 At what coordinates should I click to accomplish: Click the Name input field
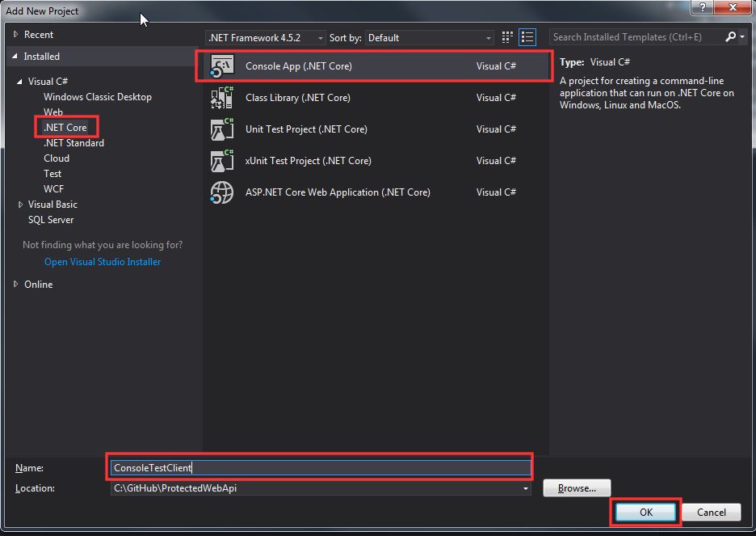pos(321,467)
